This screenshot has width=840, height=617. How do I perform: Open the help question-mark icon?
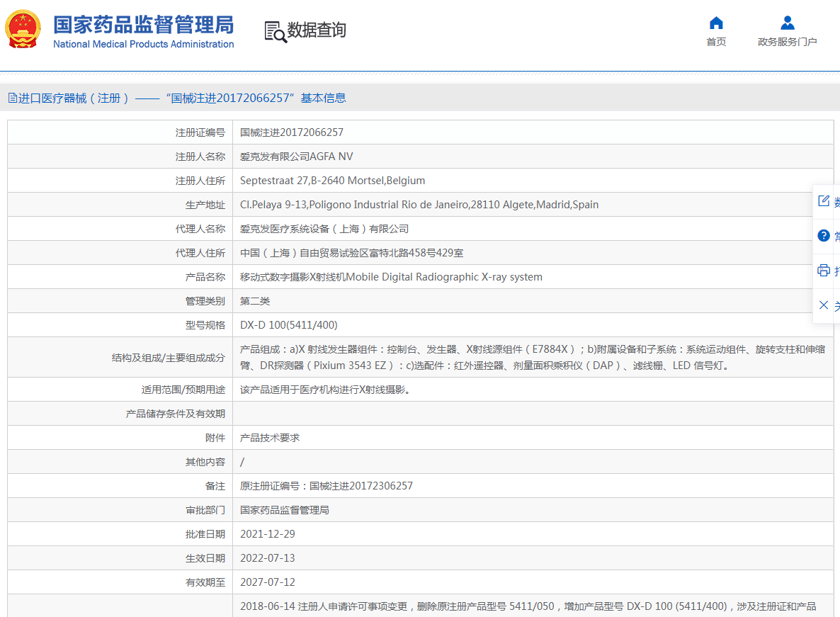tap(824, 236)
